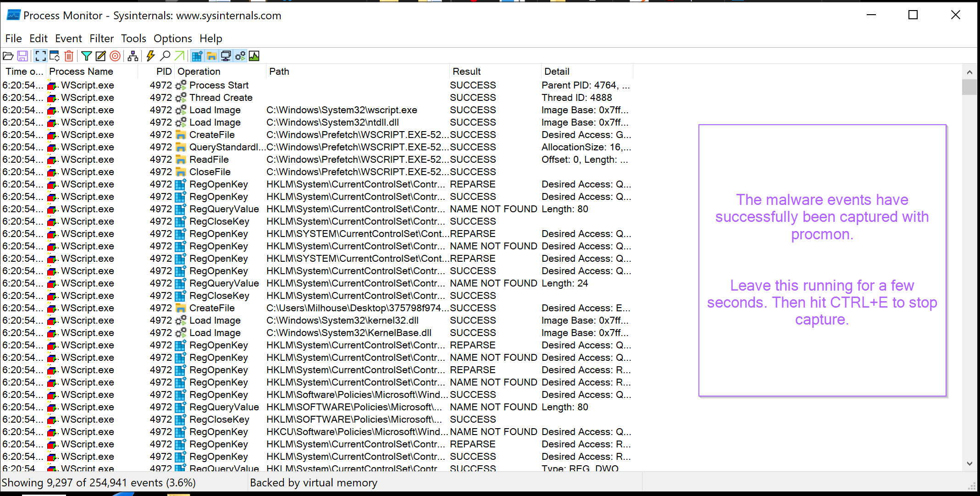980x496 pixels.
Task: Toggle Show File System Activity filter
Action: [x=211, y=56]
